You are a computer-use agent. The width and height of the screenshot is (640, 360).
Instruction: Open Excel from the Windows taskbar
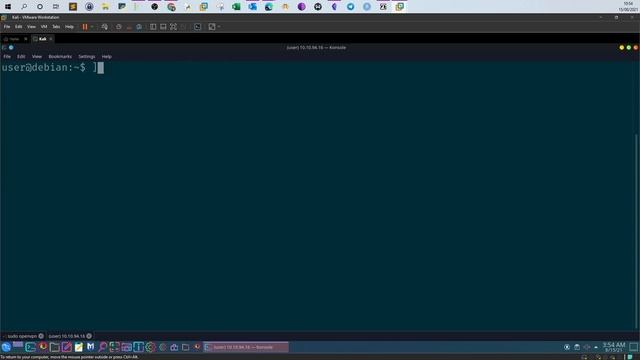tap(236, 7)
